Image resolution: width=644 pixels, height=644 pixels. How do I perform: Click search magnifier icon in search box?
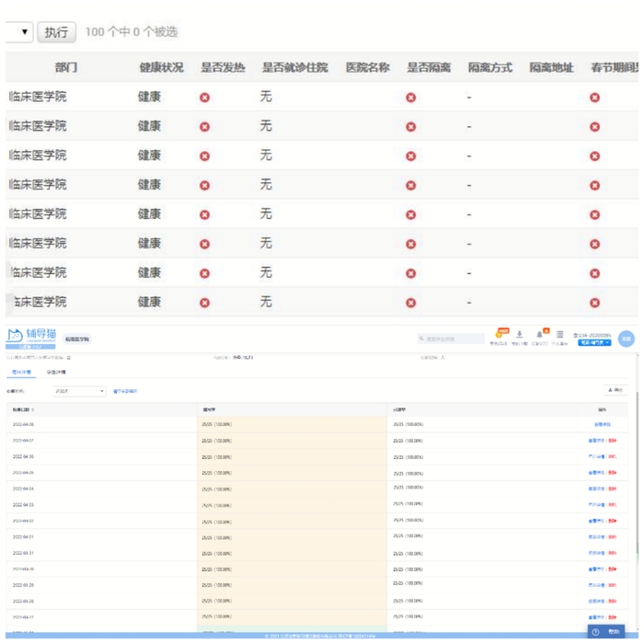pos(422,339)
